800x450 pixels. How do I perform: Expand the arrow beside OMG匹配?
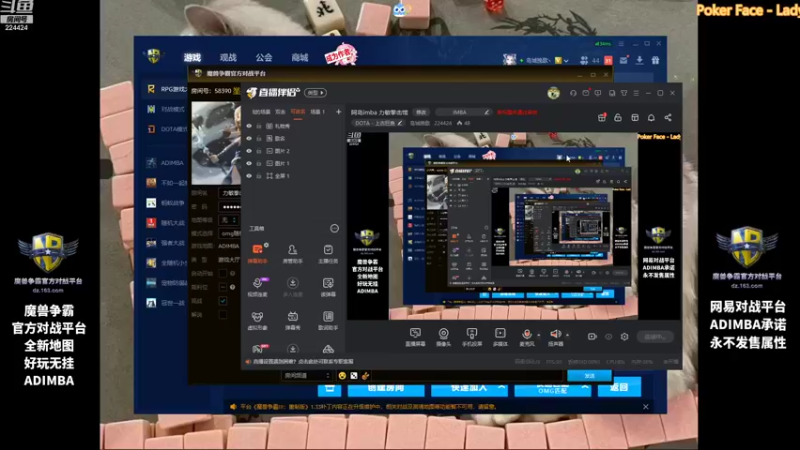[585, 388]
